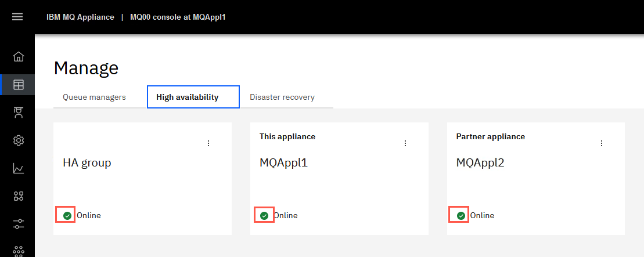
Task: Click the dotted cluster icon in sidebar
Action: [19, 251]
